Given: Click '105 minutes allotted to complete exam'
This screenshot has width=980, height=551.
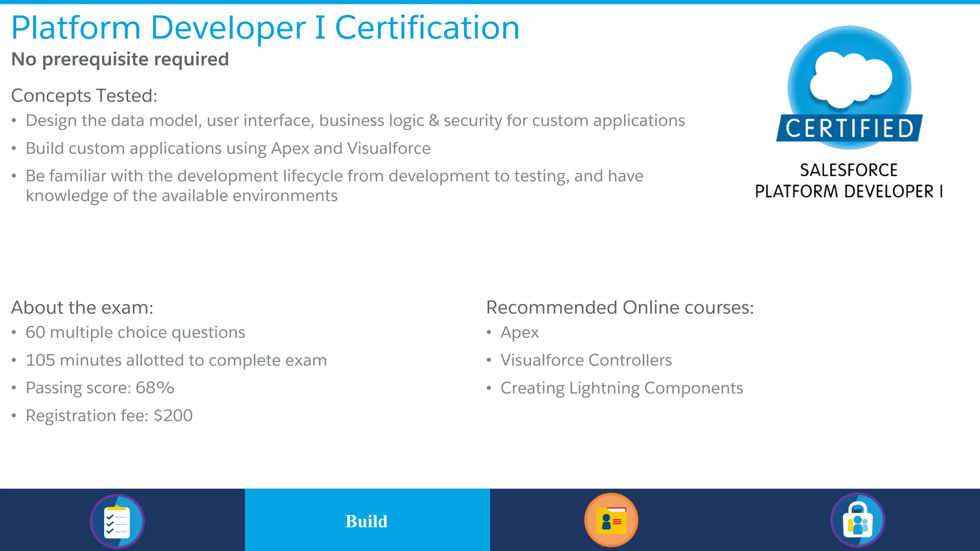Looking at the screenshot, I should (176, 360).
